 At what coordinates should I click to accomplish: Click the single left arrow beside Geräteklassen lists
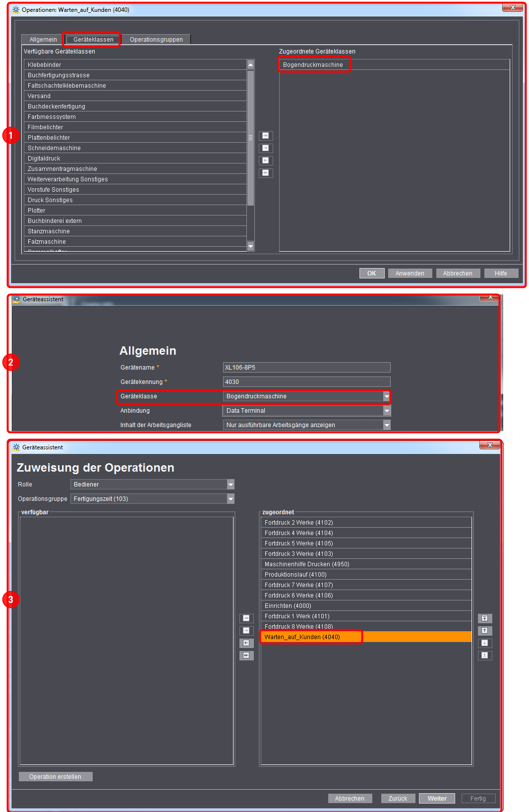click(x=266, y=161)
